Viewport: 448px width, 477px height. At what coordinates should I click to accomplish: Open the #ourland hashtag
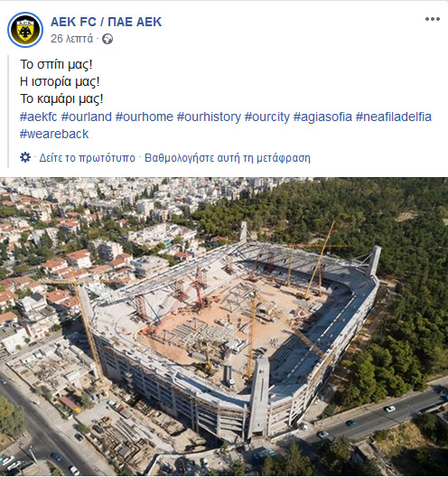(x=87, y=117)
